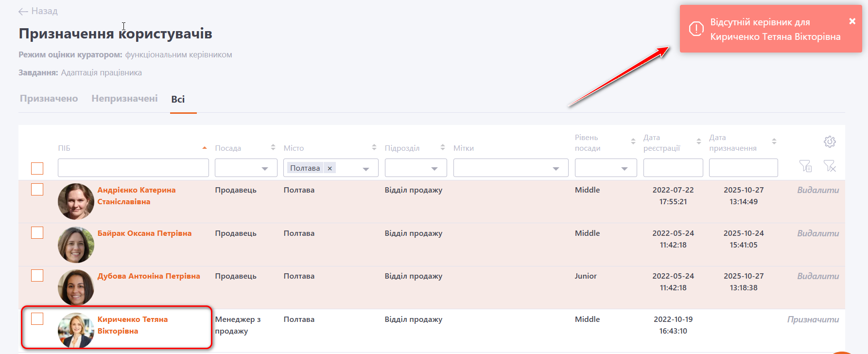The image size is (868, 354).
Task: Check the box for Андрієнко Катерина
Action: coord(37,190)
